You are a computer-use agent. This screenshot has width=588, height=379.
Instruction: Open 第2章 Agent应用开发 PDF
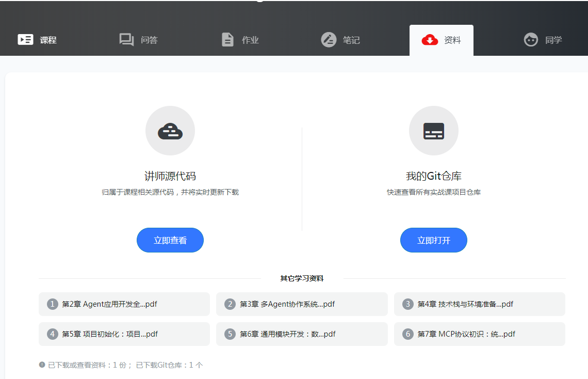tap(124, 304)
